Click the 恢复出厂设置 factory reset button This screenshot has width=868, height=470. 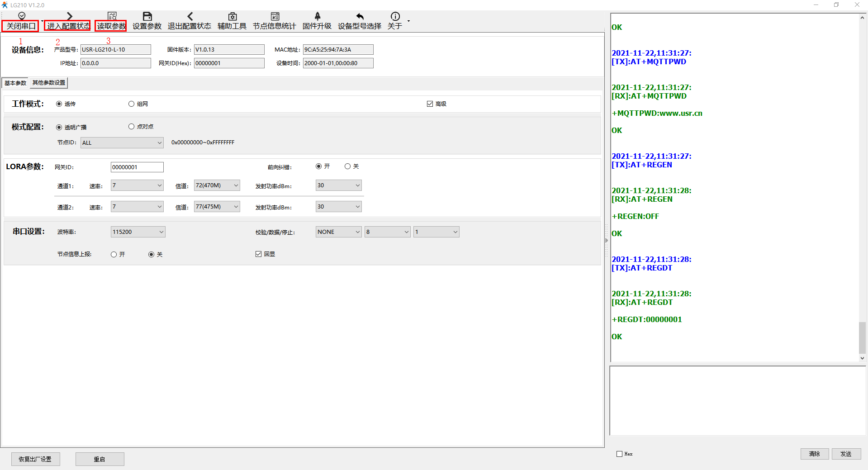click(35, 459)
